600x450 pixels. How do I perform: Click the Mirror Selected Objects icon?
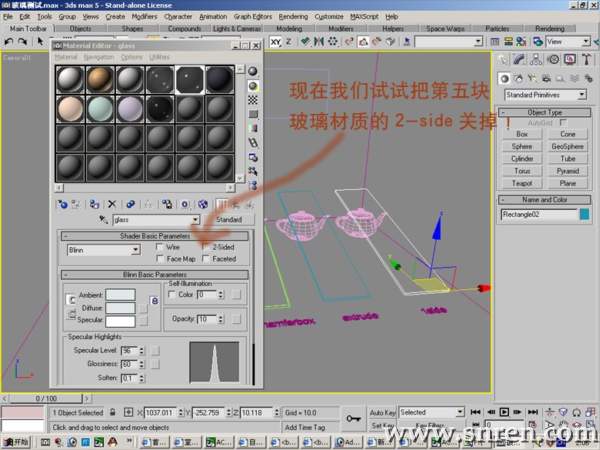318,41
